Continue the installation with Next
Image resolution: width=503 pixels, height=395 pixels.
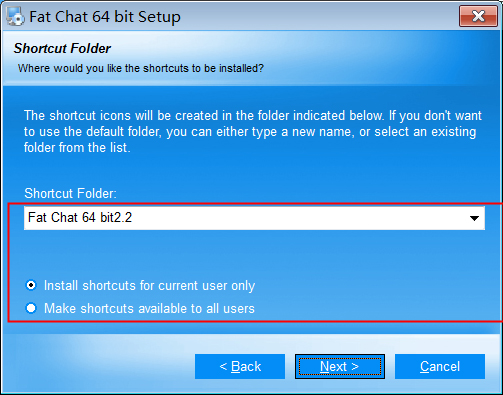tap(340, 366)
